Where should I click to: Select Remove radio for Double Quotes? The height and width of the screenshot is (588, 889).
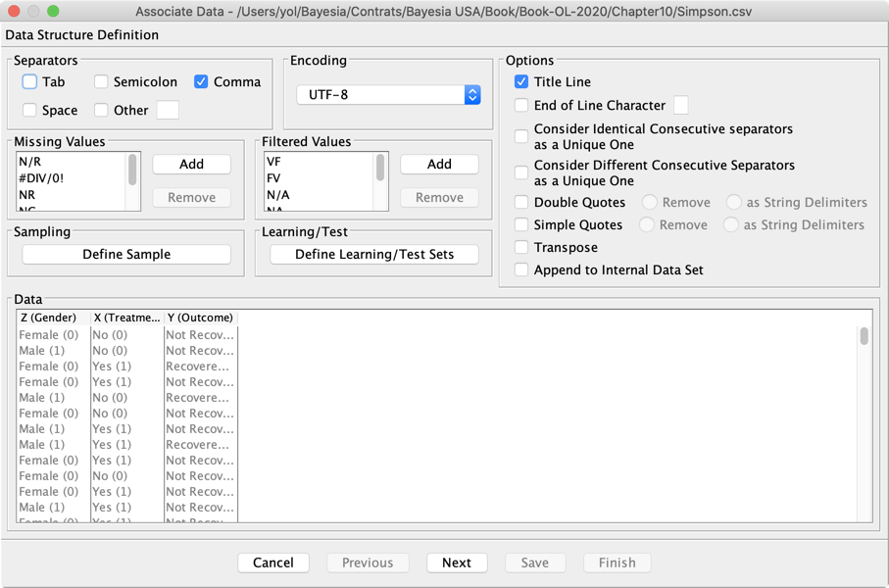click(x=650, y=203)
